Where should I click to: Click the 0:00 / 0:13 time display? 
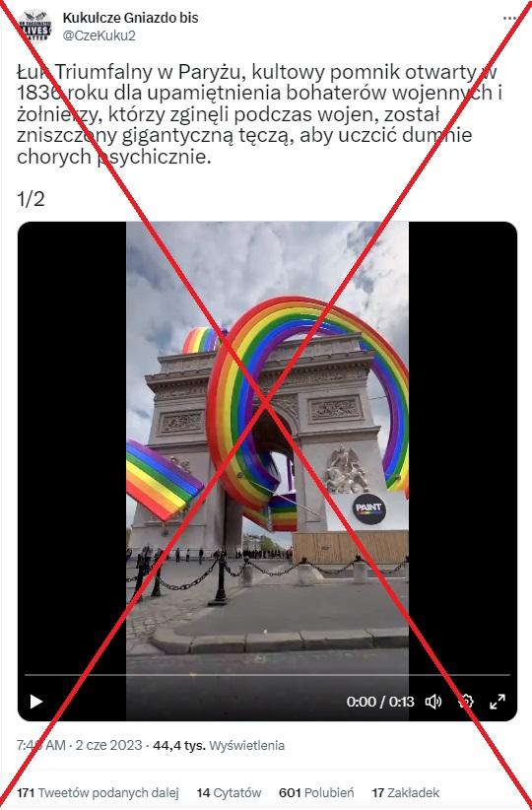[380, 702]
